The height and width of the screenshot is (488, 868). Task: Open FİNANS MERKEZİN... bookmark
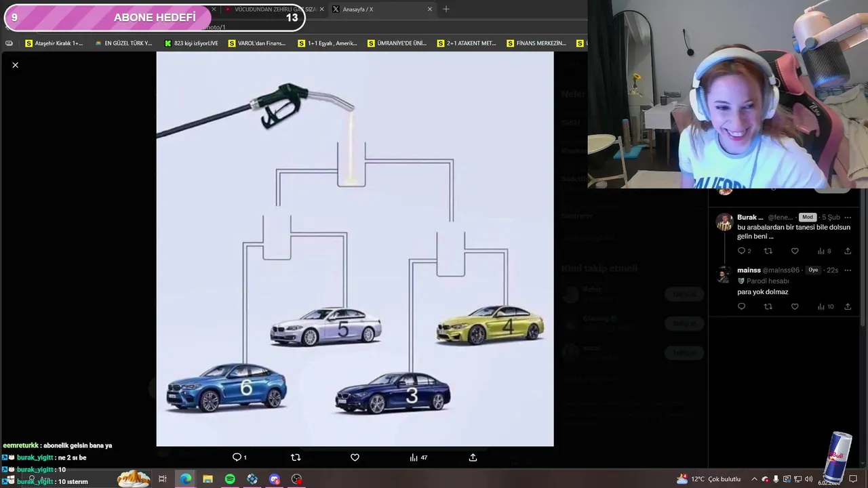(x=536, y=43)
